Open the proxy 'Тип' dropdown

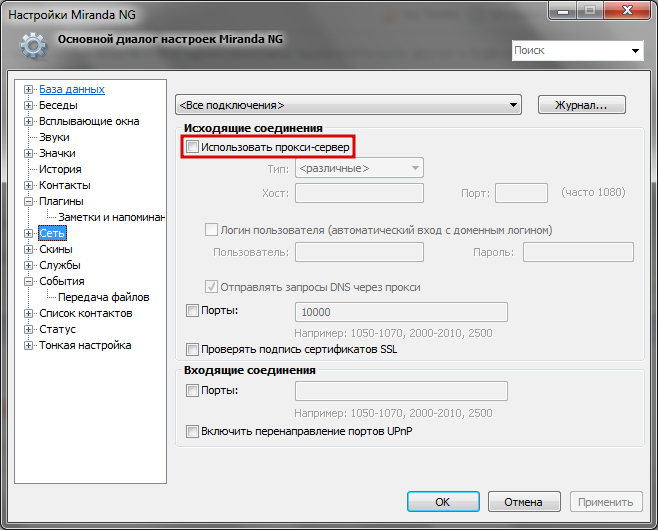click(x=359, y=168)
